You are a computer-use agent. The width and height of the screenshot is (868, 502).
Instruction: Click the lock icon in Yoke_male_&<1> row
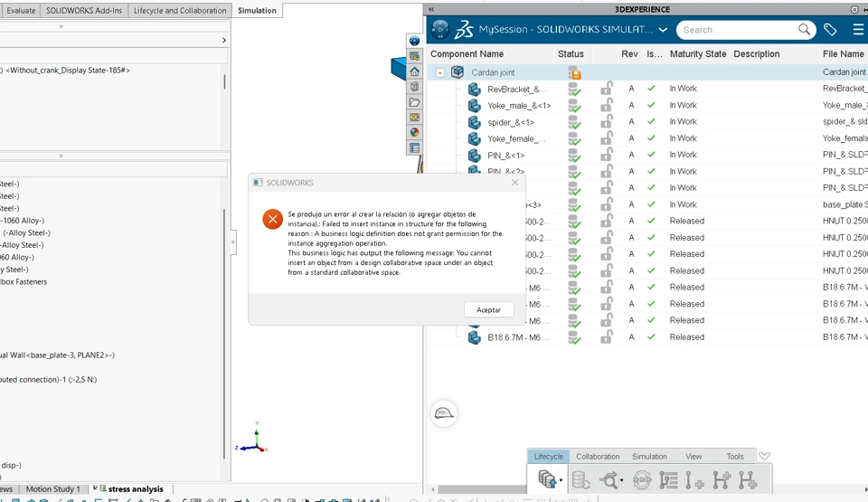click(607, 105)
